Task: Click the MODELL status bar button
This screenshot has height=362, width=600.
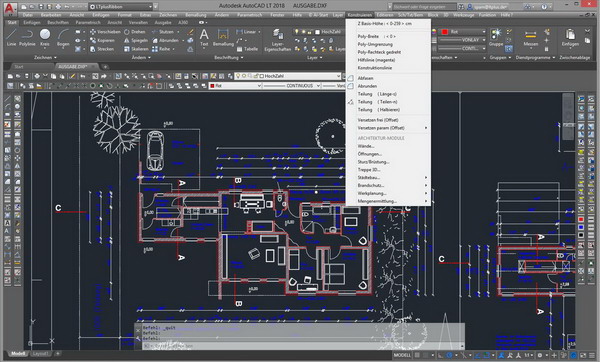Action: tap(402, 355)
